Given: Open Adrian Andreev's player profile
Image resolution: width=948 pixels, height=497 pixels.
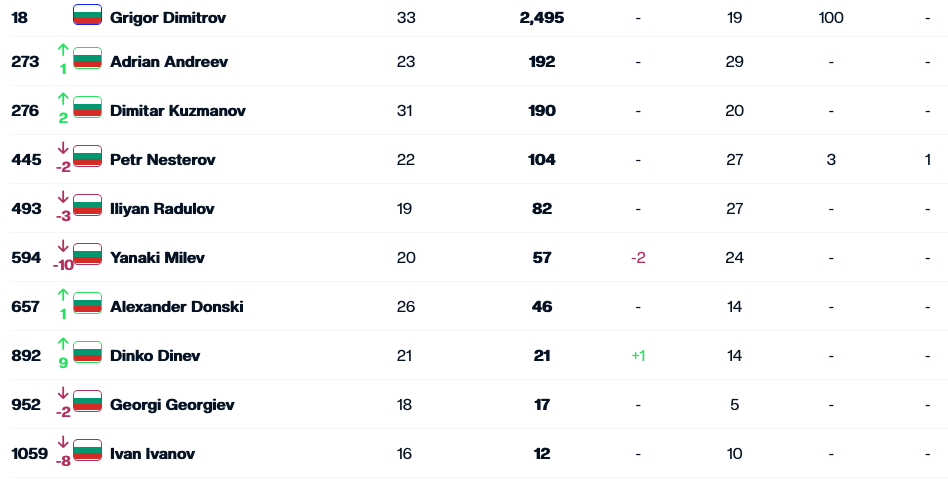Looking at the screenshot, I should tap(169, 62).
